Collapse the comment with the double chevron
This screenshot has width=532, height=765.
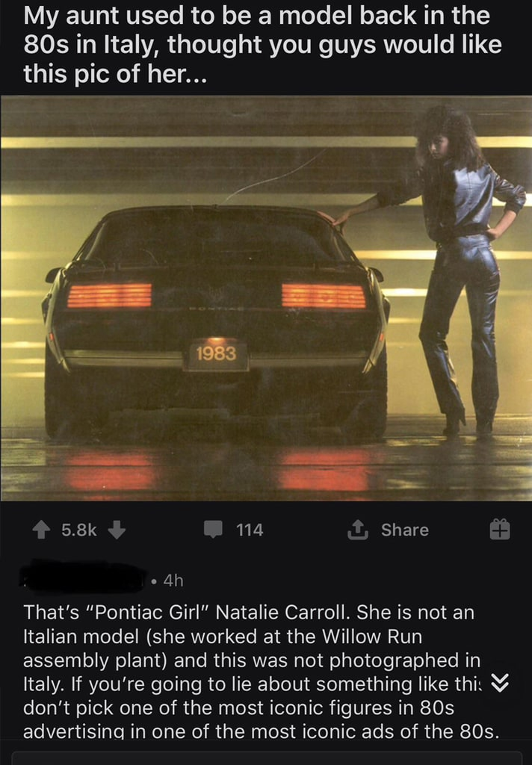(x=499, y=684)
